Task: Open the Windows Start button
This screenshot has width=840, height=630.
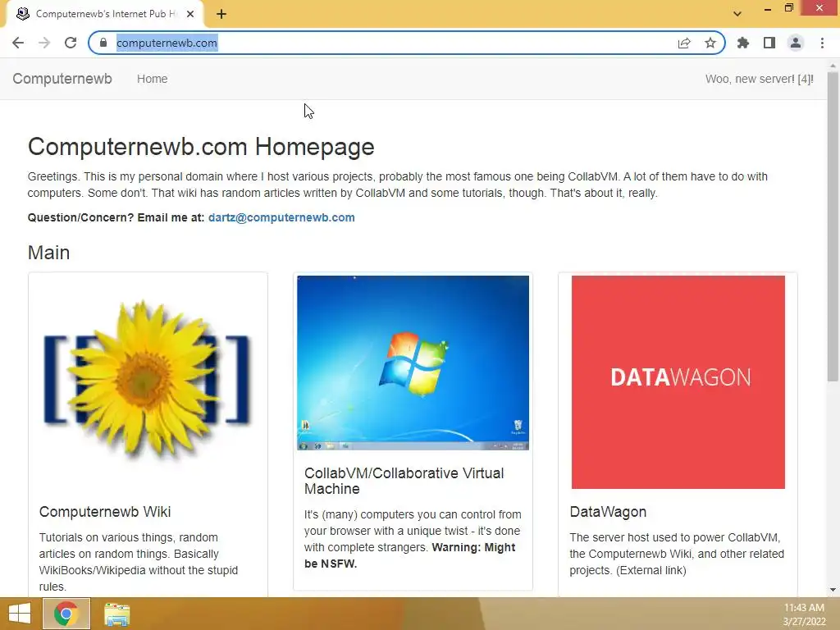Action: pyautogui.click(x=20, y=614)
